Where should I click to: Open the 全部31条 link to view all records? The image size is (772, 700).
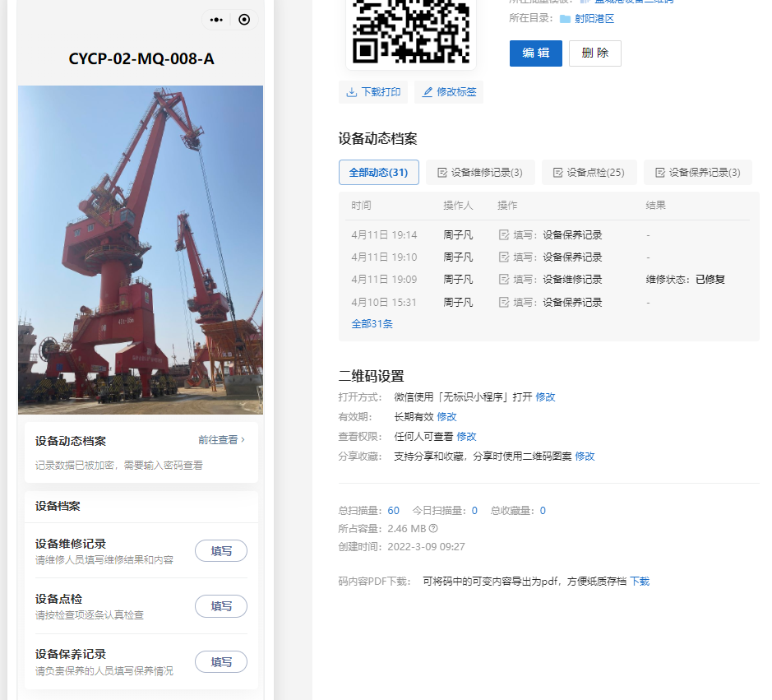click(x=372, y=324)
